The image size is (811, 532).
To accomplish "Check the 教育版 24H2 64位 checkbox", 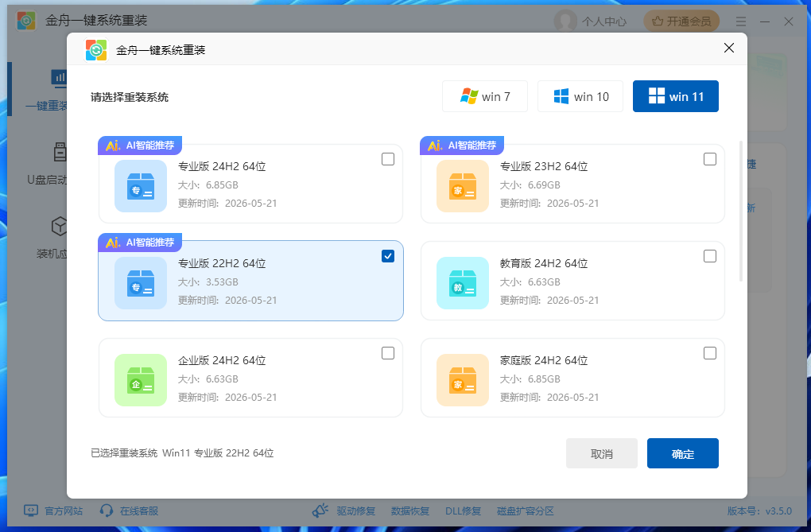I will coord(710,256).
